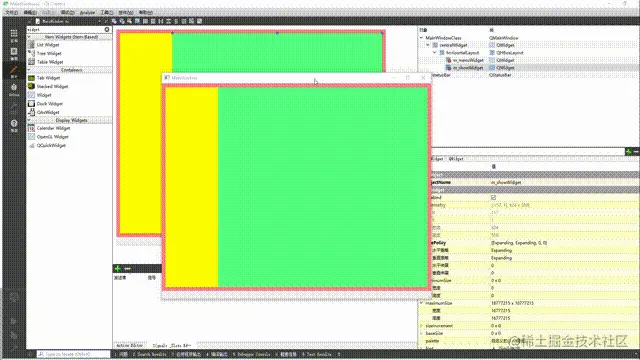Viewport: 640px width, 360px height.
Task: Click the minus icon in the Action Editor
Action: coord(127,269)
